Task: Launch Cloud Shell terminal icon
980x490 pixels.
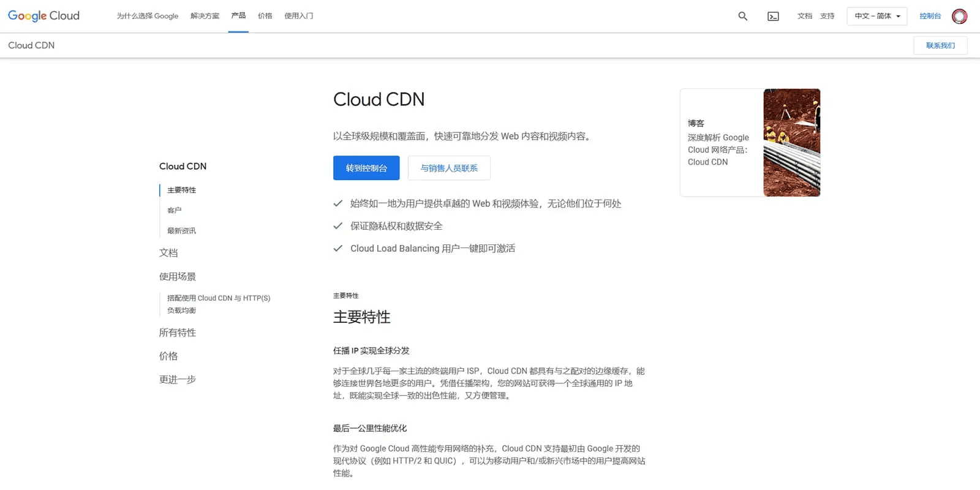Action: (773, 16)
